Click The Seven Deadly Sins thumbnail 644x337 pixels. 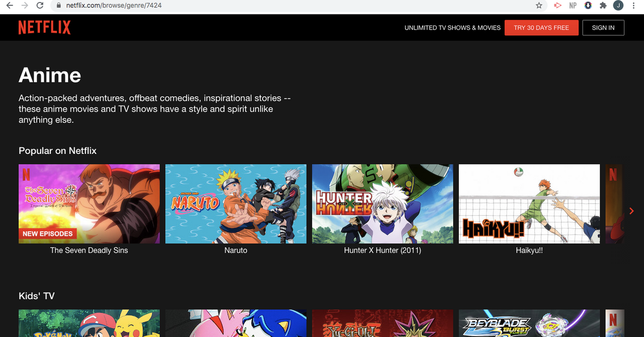89,204
